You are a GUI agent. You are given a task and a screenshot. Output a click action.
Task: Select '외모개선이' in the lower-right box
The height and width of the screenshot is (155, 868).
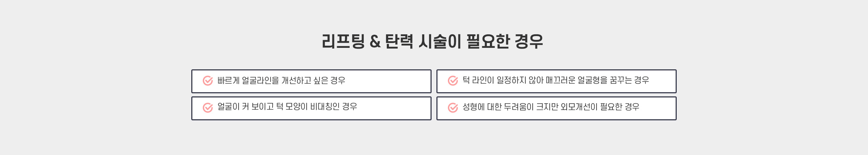(579, 107)
